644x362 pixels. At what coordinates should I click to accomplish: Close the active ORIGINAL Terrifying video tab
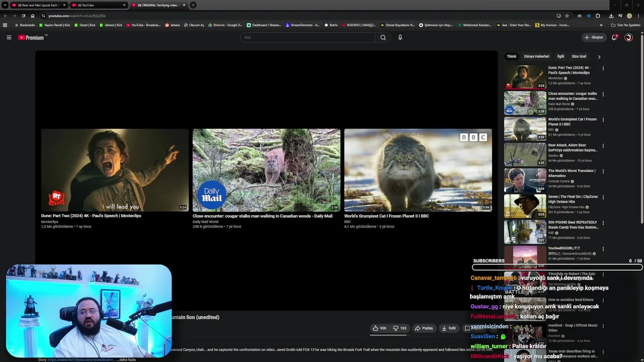pyautogui.click(x=184, y=5)
